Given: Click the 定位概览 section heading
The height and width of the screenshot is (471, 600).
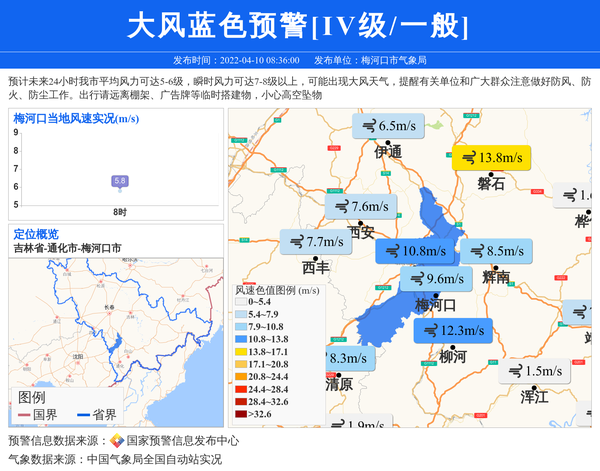Looking at the screenshot, I should [x=36, y=234].
